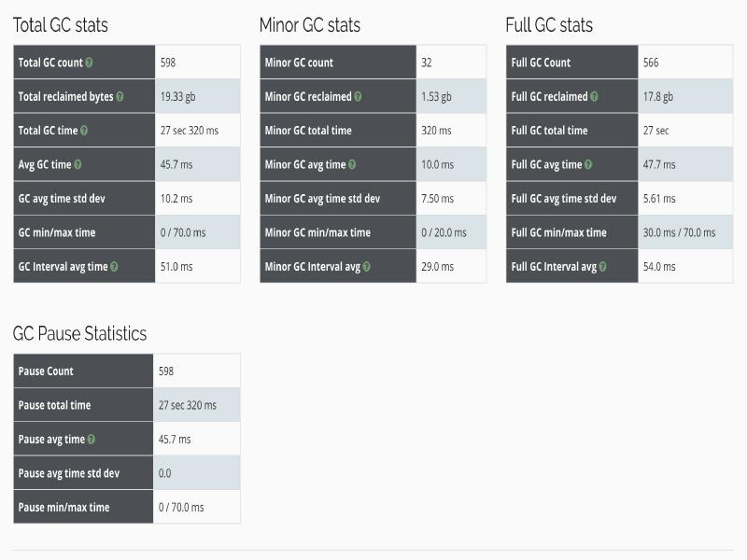The image size is (747, 560).
Task: Show help for Avg GC time
Action: pos(78,165)
